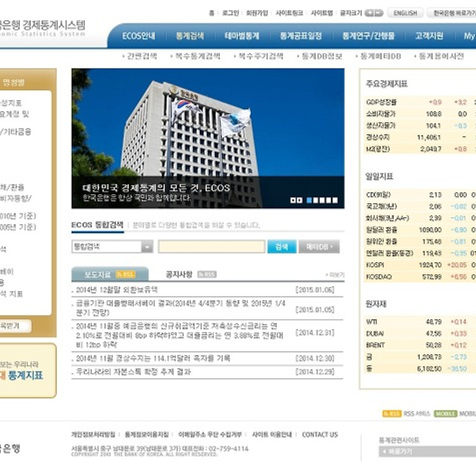Decrease font size with 글자크기 minus icon
The image size is (476, 476).
point(379,13)
